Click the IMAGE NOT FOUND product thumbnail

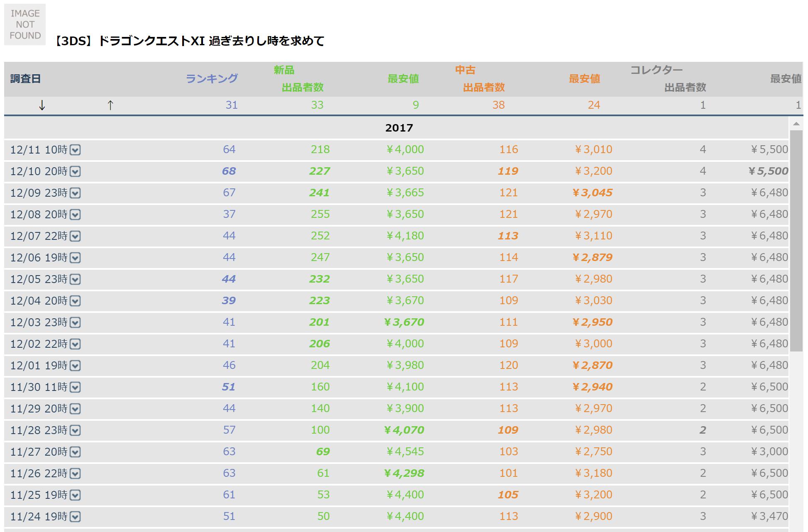coord(25,24)
